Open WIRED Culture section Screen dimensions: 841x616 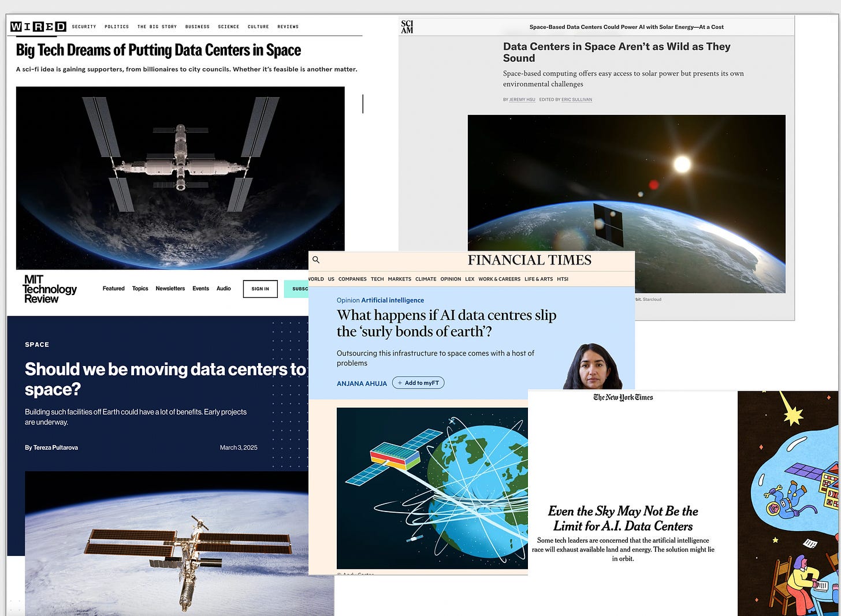click(x=258, y=27)
